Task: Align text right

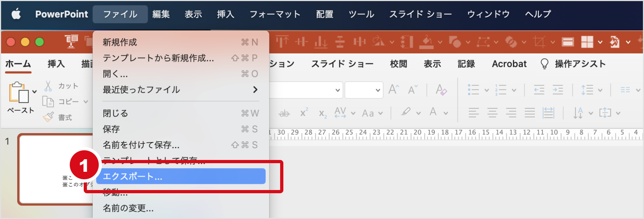Action: [511, 113]
